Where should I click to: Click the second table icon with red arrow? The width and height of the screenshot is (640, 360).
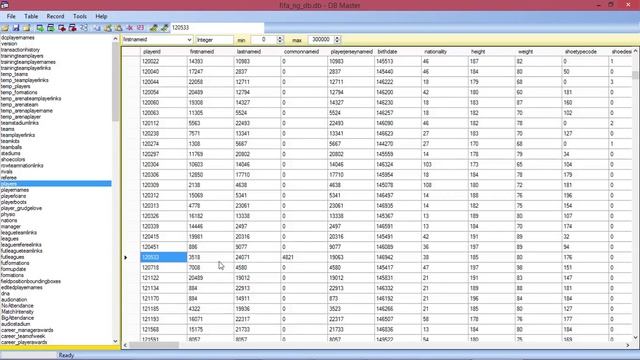point(72,28)
